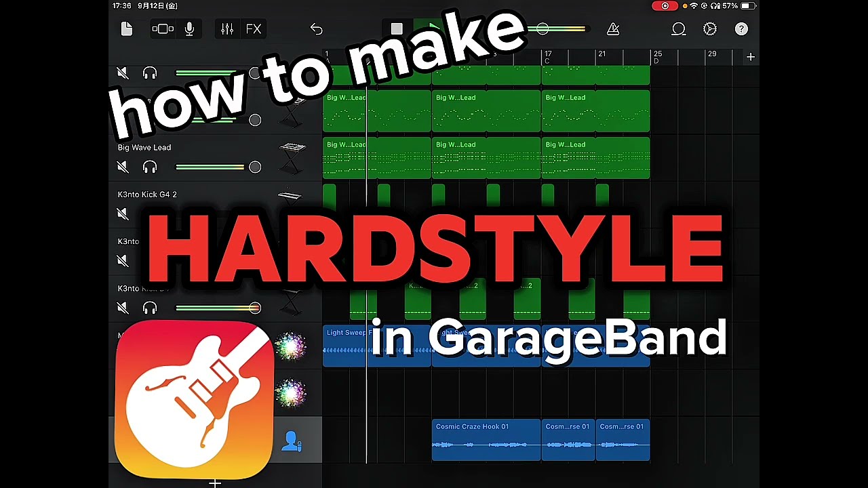868x488 pixels.
Task: Switch view with the Tracks view button
Action: [x=163, y=28]
